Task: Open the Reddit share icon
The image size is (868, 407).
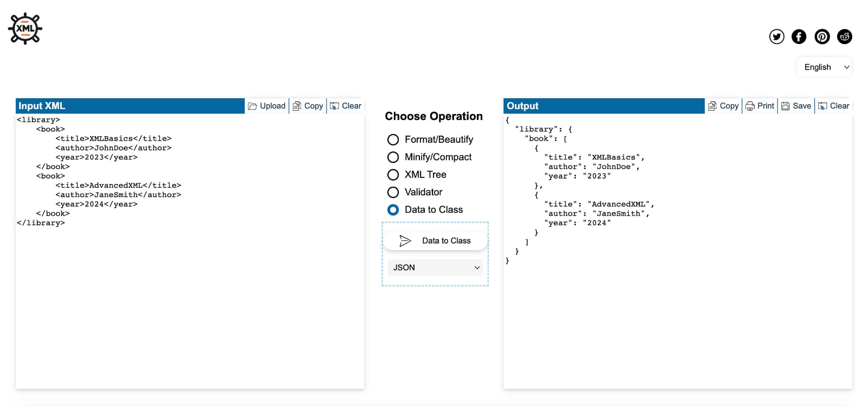Action: point(845,36)
